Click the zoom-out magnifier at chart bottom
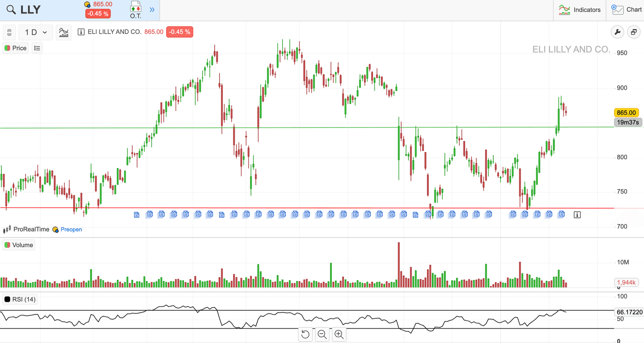 pos(322,334)
